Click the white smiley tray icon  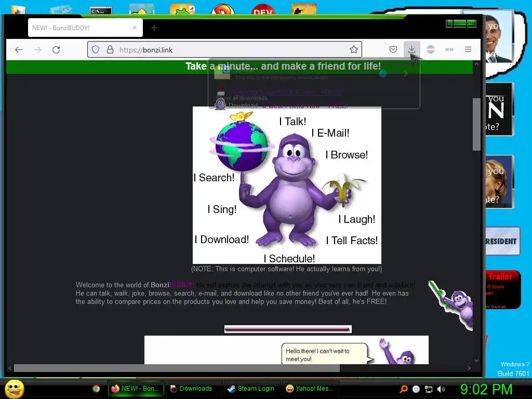coord(416,389)
